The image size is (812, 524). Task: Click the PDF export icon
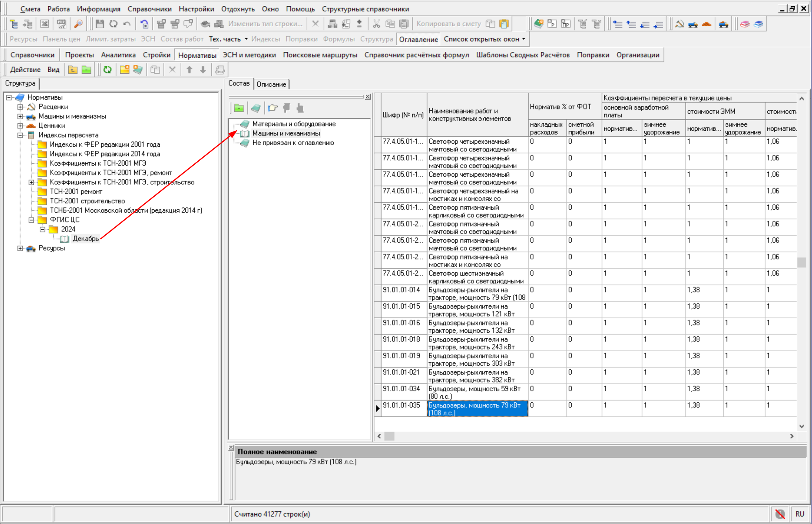[62, 24]
